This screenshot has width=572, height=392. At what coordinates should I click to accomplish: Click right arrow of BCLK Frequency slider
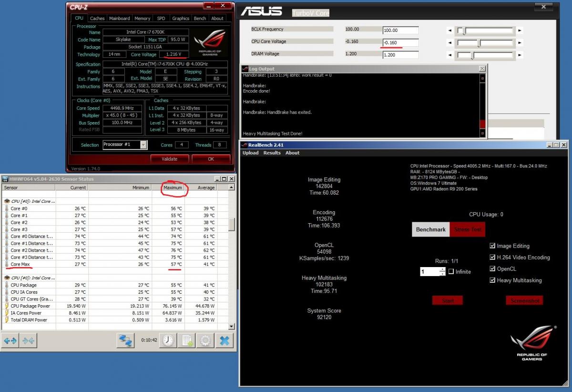(520, 31)
